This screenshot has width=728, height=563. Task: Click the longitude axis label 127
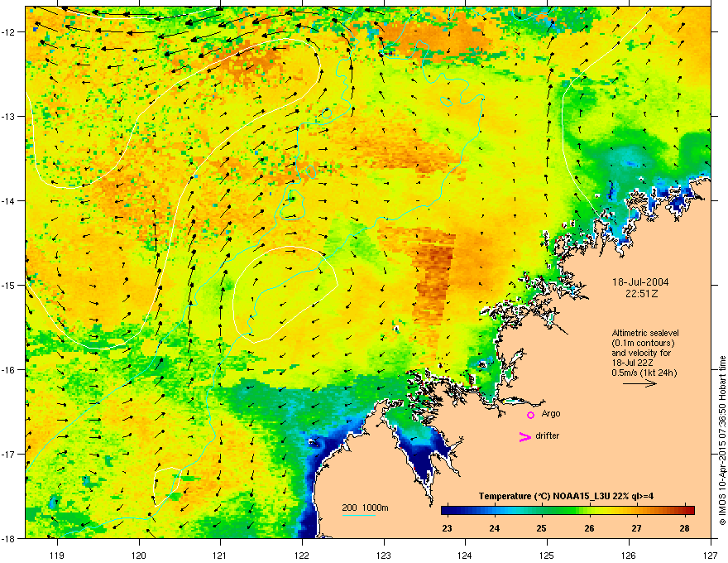711,555
